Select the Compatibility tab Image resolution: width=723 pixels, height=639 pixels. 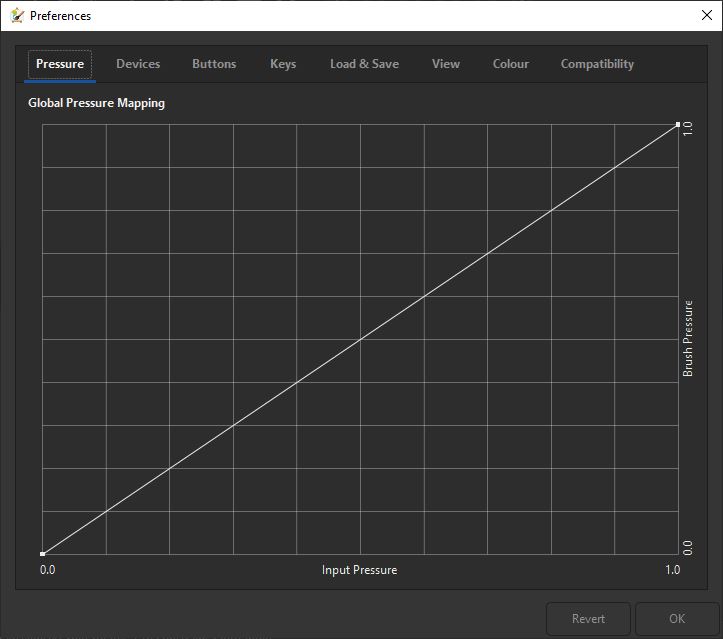tap(597, 64)
